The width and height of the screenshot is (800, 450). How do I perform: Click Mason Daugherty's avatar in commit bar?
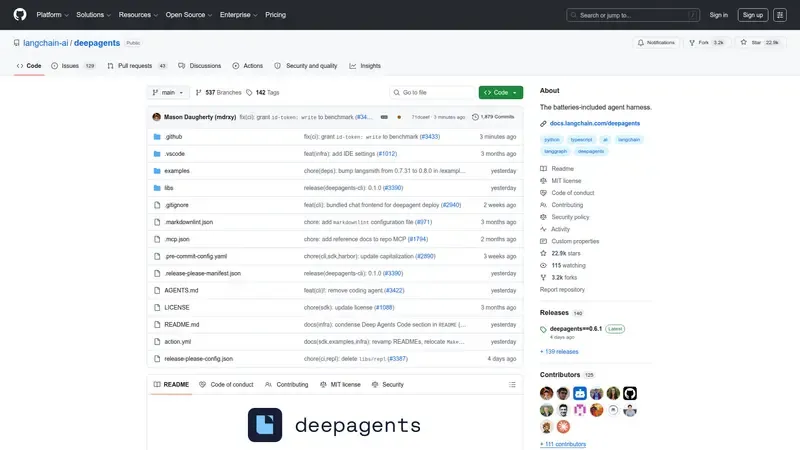[157, 117]
